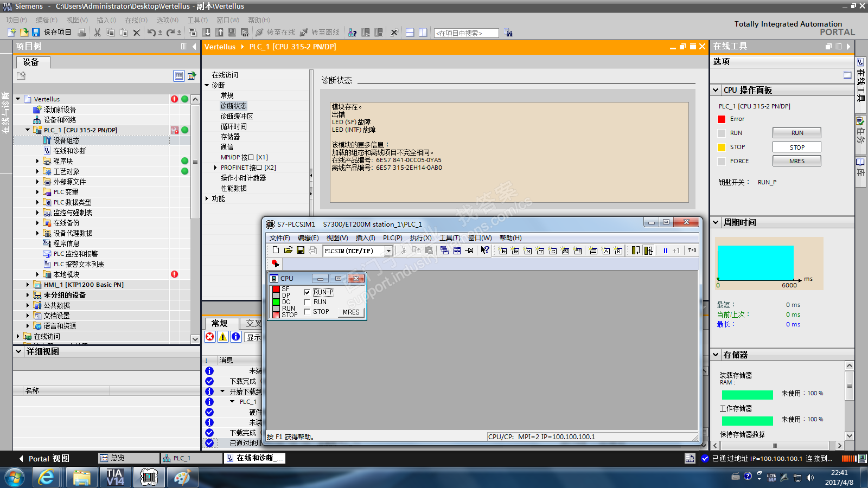Split editor space vertically icon
The width and height of the screenshot is (868, 488).
point(423,33)
